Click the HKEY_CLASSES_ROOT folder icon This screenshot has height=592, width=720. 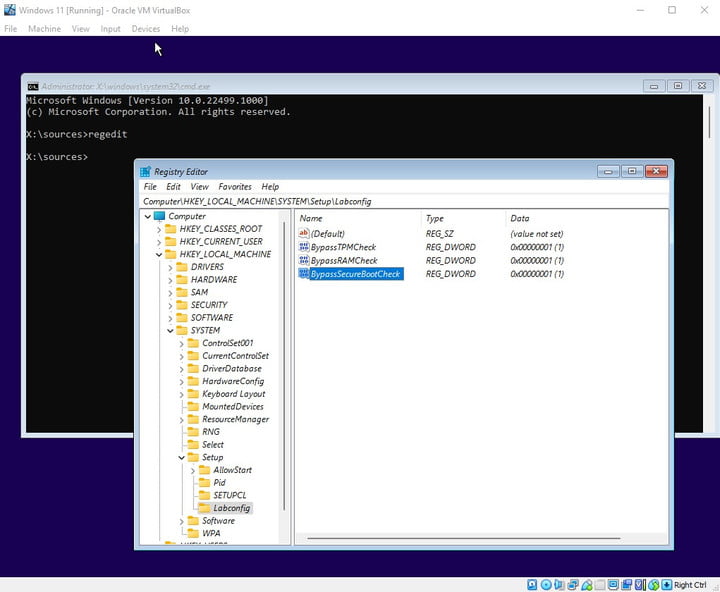click(x=170, y=229)
